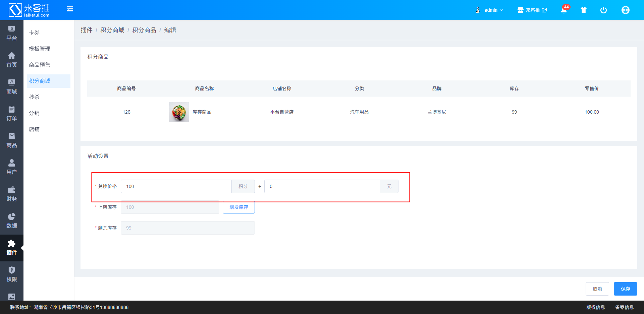Open 订单 section in left nav
644x314 pixels.
(x=12, y=114)
